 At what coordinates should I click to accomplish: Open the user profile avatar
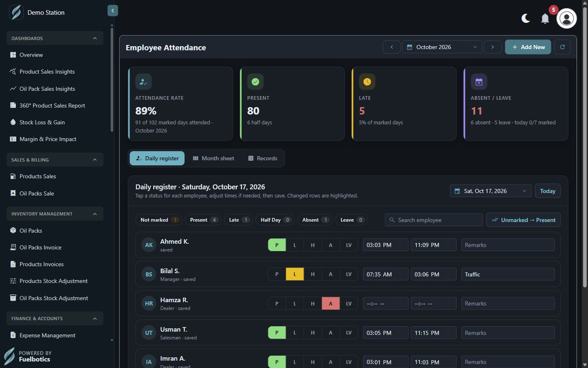[x=566, y=18]
